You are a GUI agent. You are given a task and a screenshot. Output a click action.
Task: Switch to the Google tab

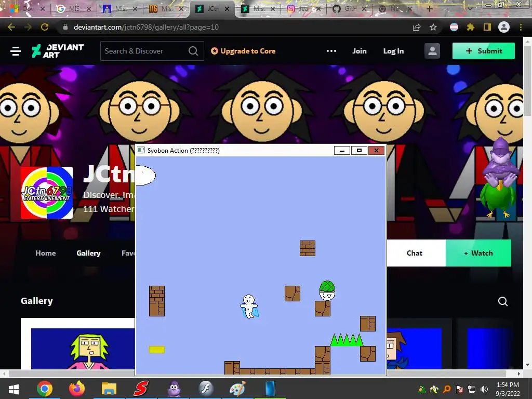(x=74, y=9)
